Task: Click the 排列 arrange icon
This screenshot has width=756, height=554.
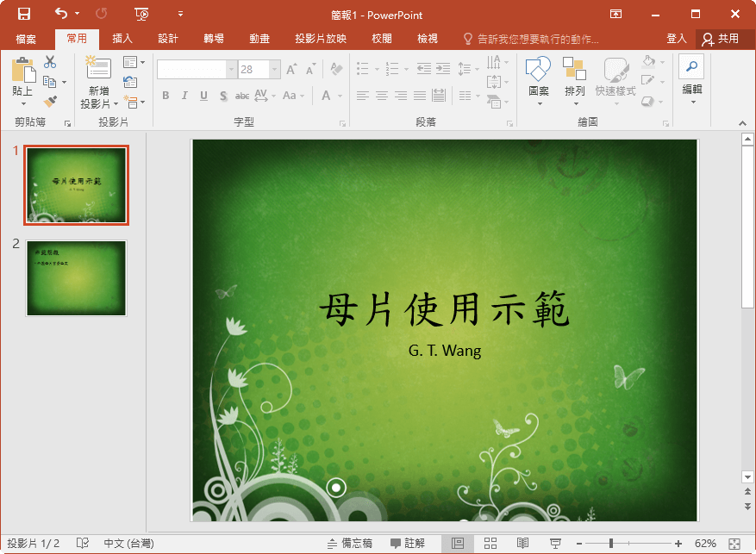Action: [574, 71]
